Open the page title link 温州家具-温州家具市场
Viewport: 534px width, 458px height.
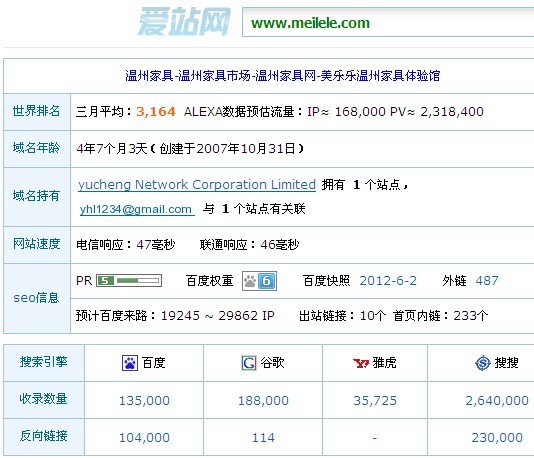click(283, 76)
